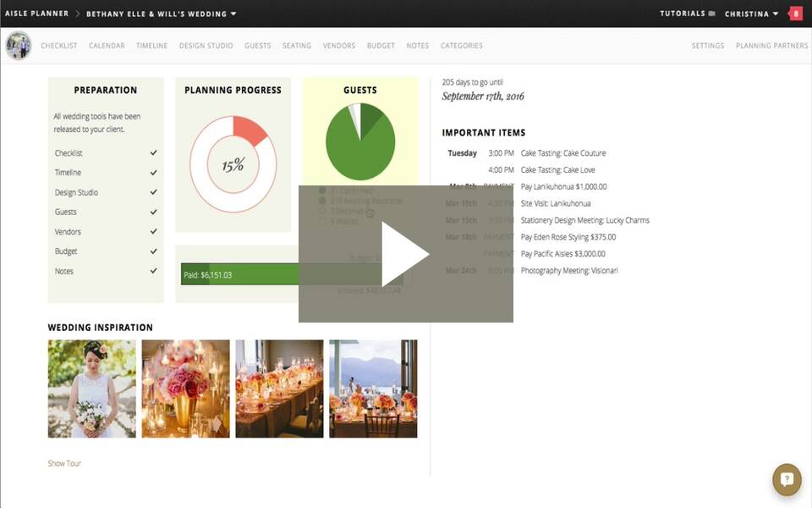Viewport: 812px width, 508px height.
Task: Open Planning Partners page
Action: tap(771, 46)
